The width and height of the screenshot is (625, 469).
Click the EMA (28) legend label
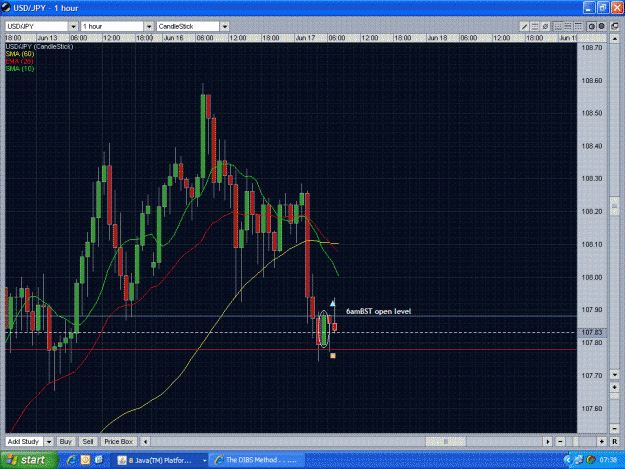click(x=20, y=61)
